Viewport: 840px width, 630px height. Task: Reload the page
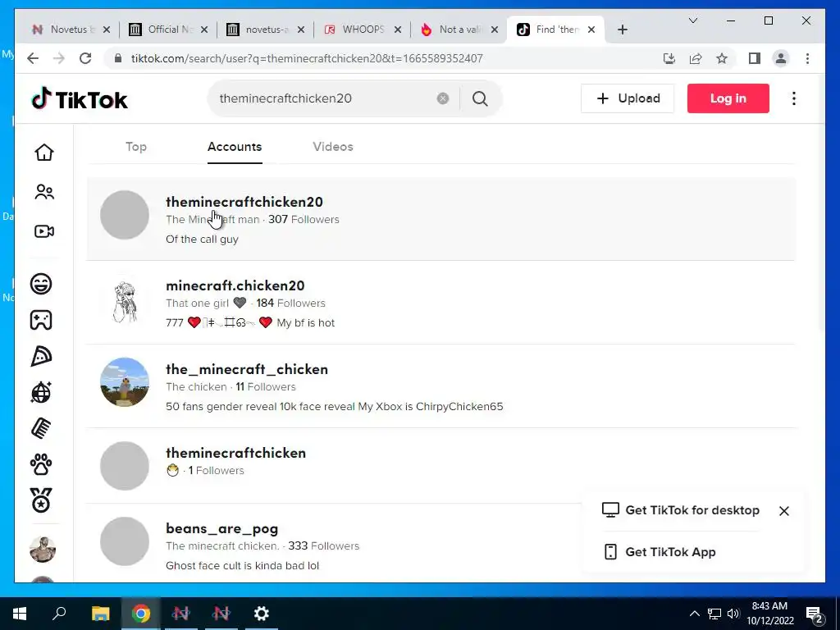tap(85, 58)
